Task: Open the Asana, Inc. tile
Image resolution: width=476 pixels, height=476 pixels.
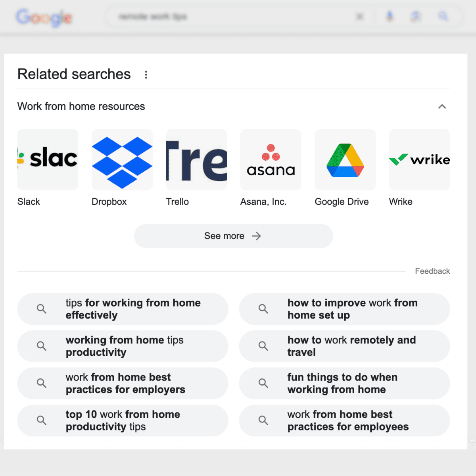Action: click(271, 159)
